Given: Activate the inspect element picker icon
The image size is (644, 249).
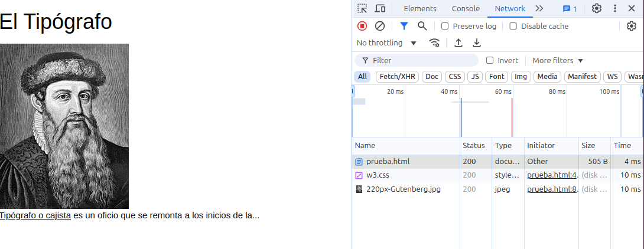Looking at the screenshot, I should point(362,9).
